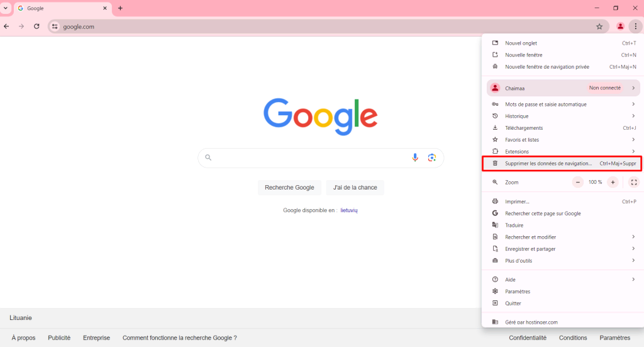Expand Favoris et listes submenu chevron

click(x=633, y=140)
